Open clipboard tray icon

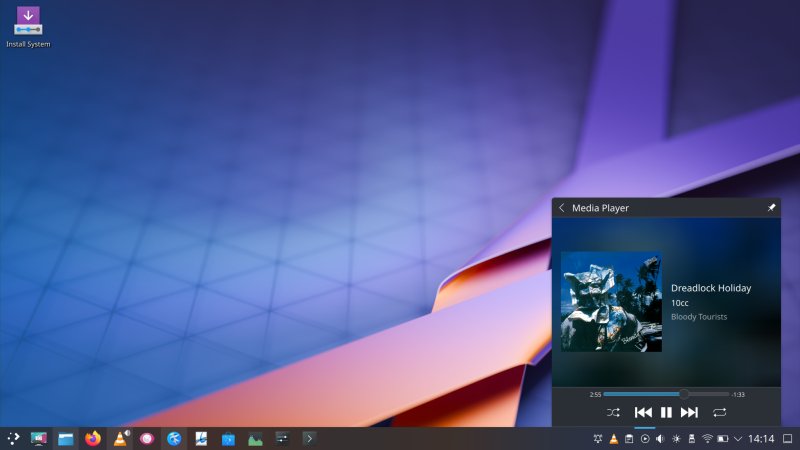click(x=629, y=438)
